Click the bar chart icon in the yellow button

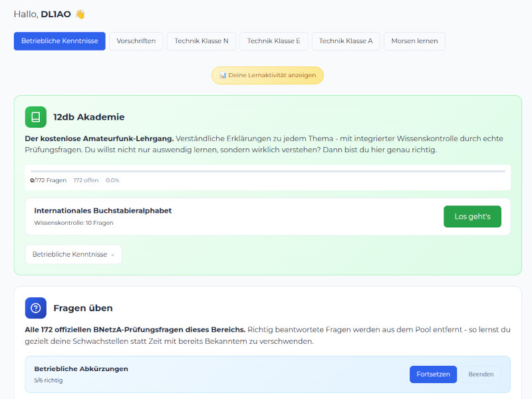click(x=222, y=75)
